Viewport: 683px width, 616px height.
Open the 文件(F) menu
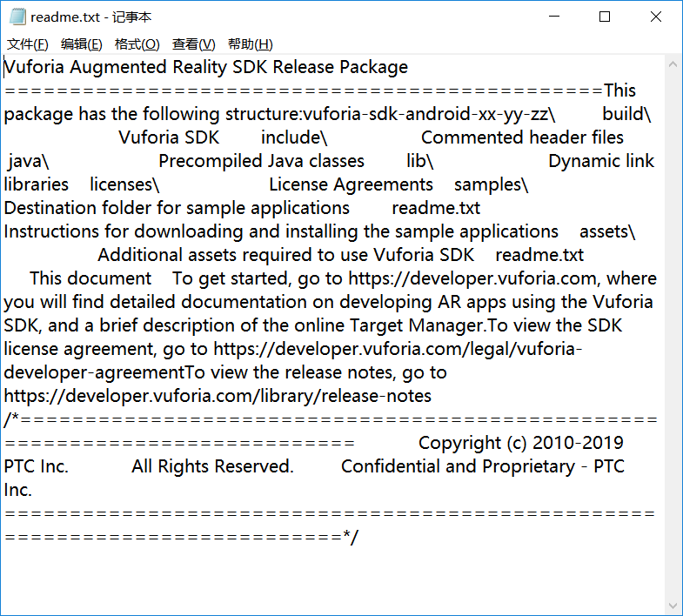(x=28, y=44)
